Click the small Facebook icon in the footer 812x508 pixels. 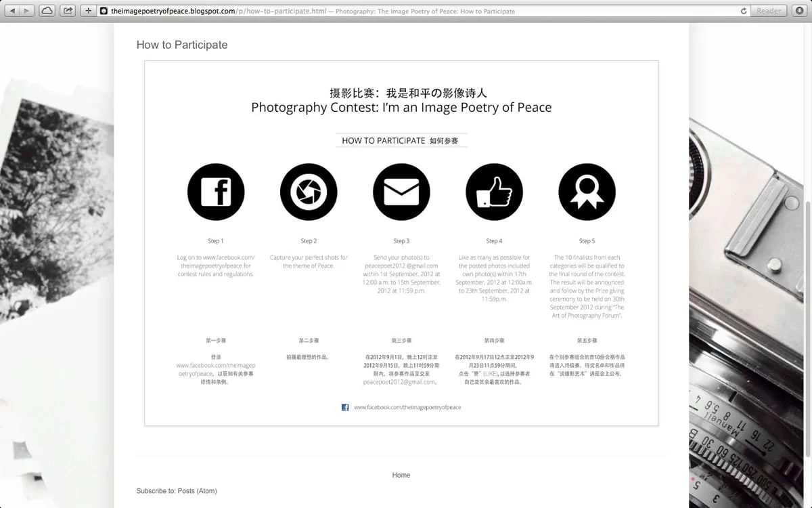coord(344,407)
